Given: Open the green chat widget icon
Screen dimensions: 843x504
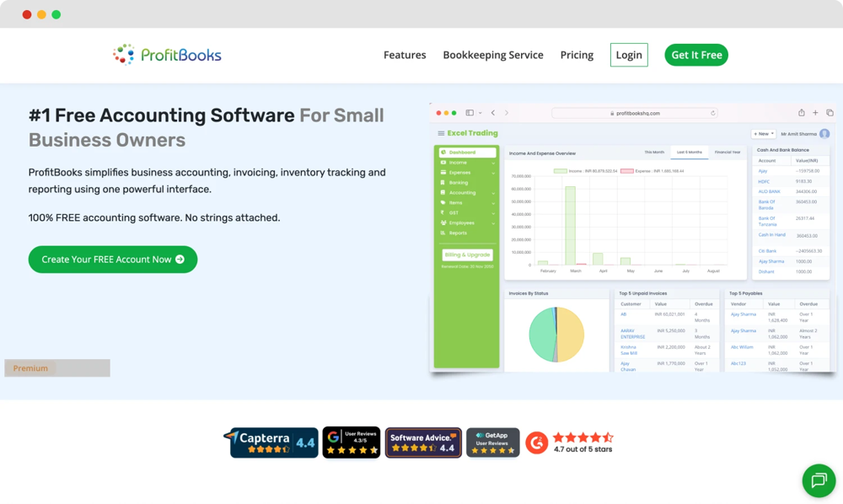Looking at the screenshot, I should (x=818, y=481).
